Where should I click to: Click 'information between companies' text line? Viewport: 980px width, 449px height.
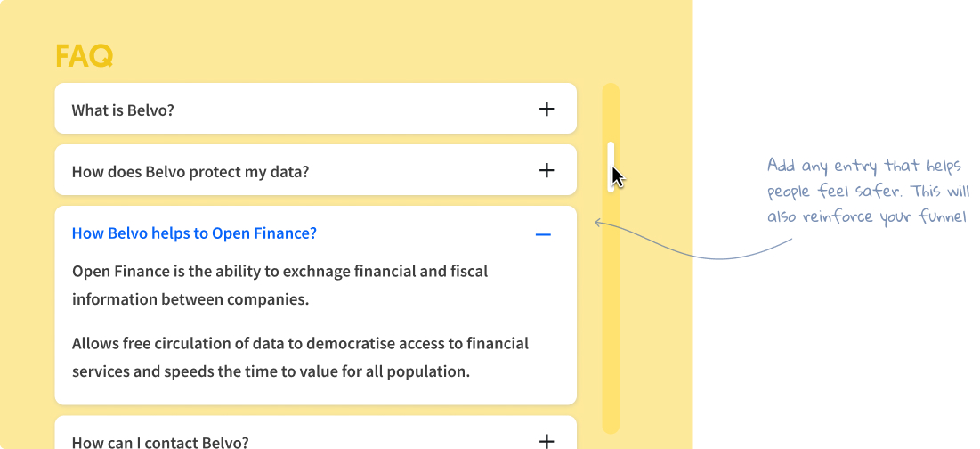pyautogui.click(x=190, y=299)
